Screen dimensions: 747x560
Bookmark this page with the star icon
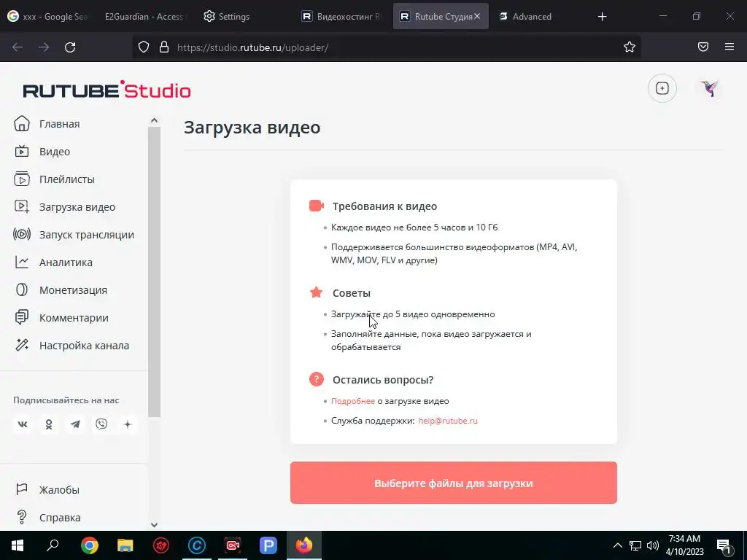(x=630, y=47)
